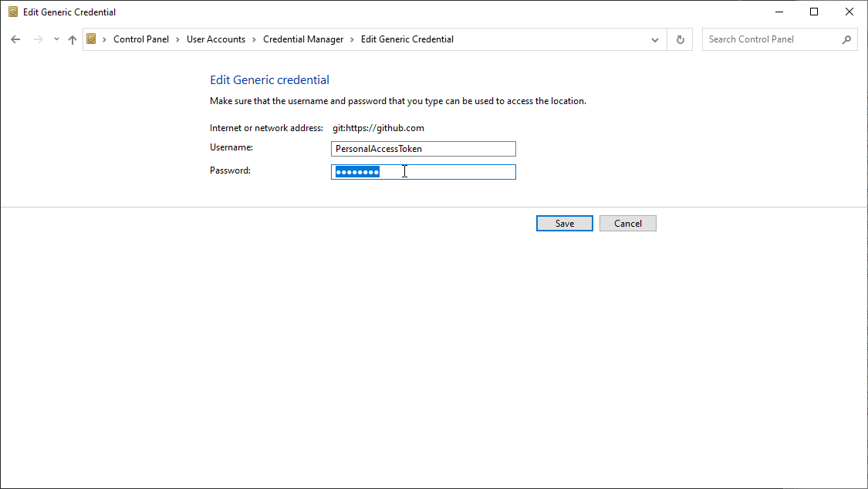Click the Control Panel icon in the address bar
Image resolution: width=868 pixels, height=489 pixels.
pyautogui.click(x=91, y=39)
